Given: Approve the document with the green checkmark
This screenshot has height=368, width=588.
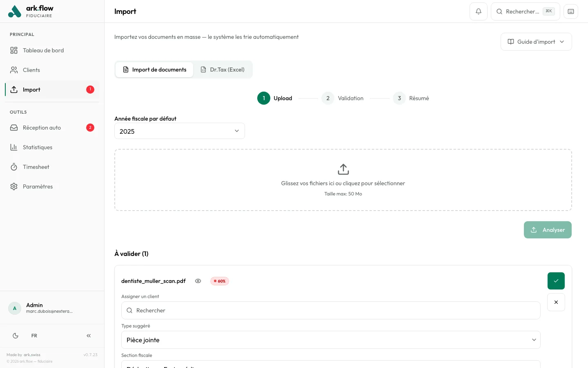Looking at the screenshot, I should pos(556,281).
